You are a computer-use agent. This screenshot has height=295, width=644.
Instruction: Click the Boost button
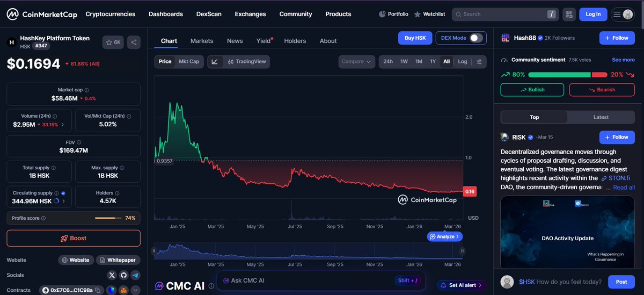point(74,238)
